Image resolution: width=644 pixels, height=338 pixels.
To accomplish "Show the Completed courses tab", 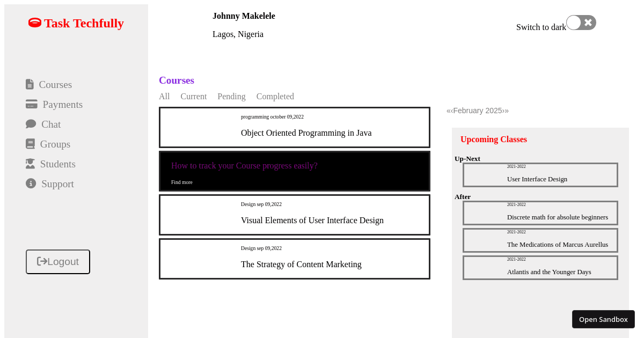I will point(275,97).
